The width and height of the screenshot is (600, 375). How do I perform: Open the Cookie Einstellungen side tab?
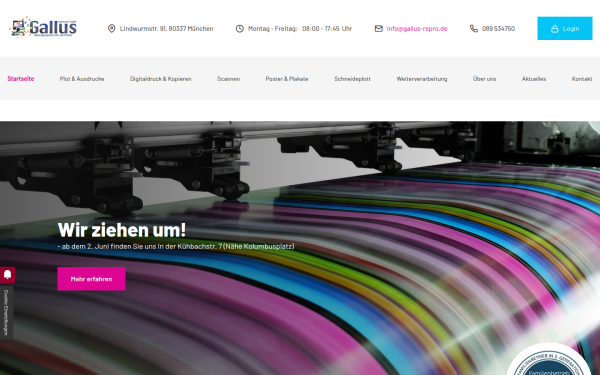[6, 313]
